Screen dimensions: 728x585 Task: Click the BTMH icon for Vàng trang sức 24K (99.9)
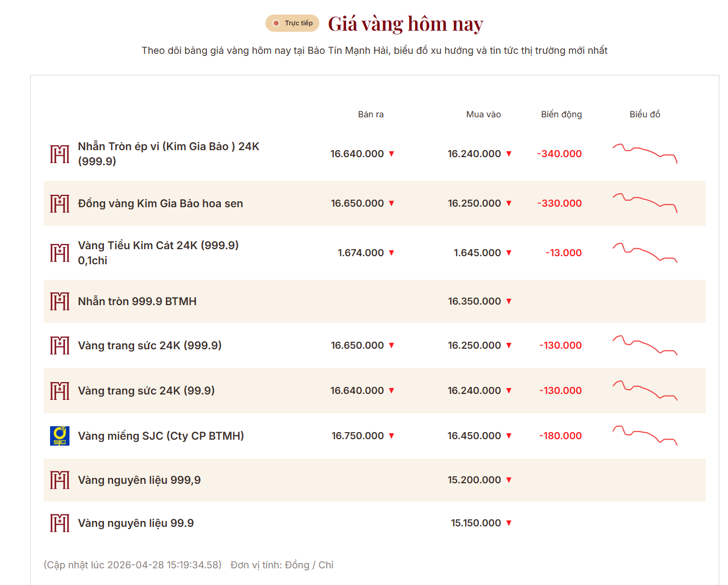point(60,391)
